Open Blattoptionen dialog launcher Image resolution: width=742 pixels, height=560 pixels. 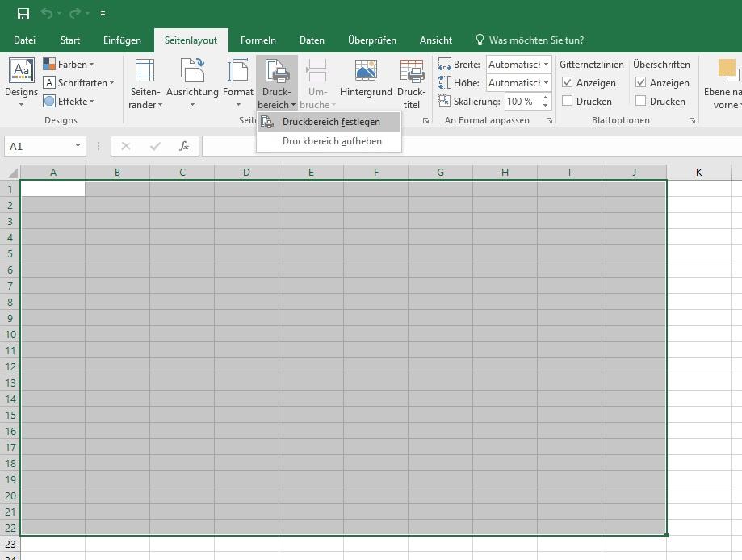click(x=692, y=121)
